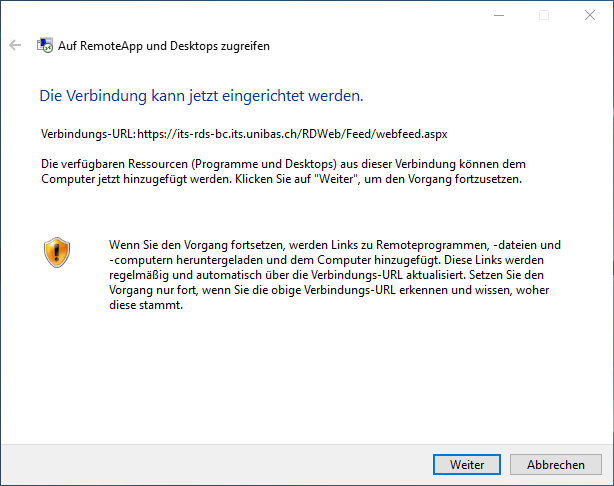The width and height of the screenshot is (614, 486).
Task: Click the greyed-out minimize window button
Action: pyautogui.click(x=498, y=15)
